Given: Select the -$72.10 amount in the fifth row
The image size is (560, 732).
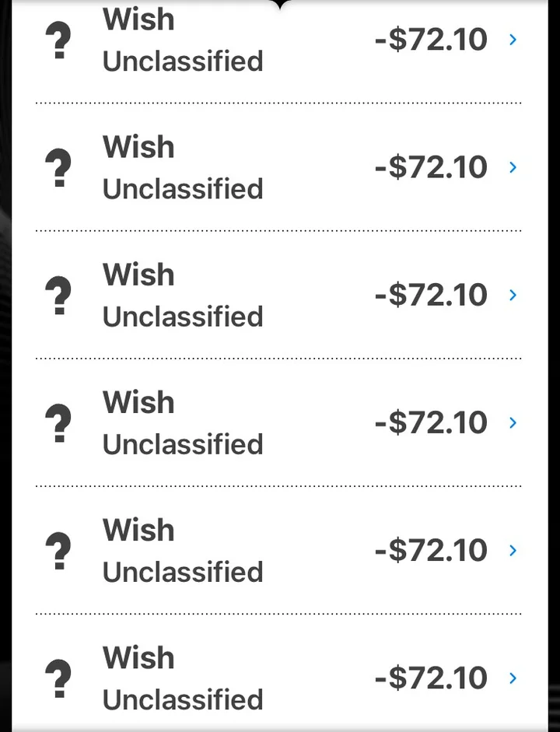Looking at the screenshot, I should tap(431, 550).
